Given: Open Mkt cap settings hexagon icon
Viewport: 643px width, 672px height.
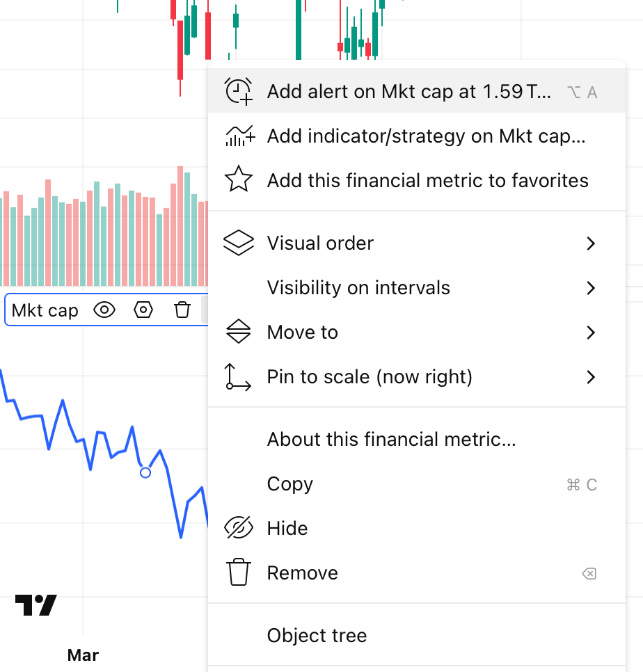Looking at the screenshot, I should coord(143,310).
